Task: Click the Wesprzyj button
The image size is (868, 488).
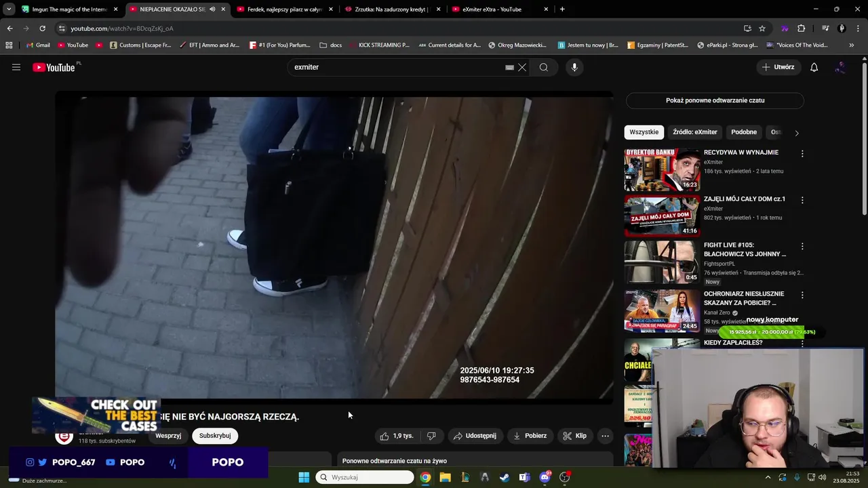Action: click(x=168, y=436)
